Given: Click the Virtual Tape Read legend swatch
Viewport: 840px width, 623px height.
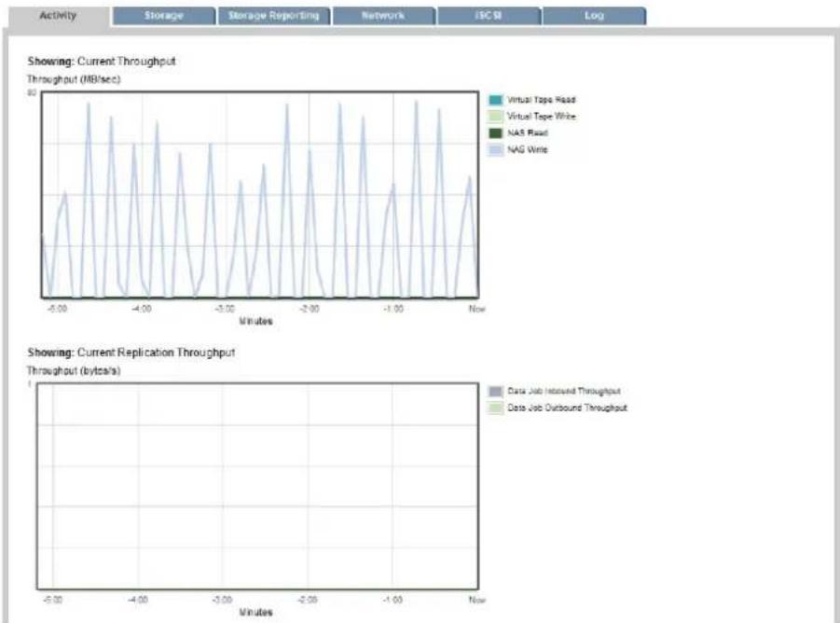Looking at the screenshot, I should [496, 100].
